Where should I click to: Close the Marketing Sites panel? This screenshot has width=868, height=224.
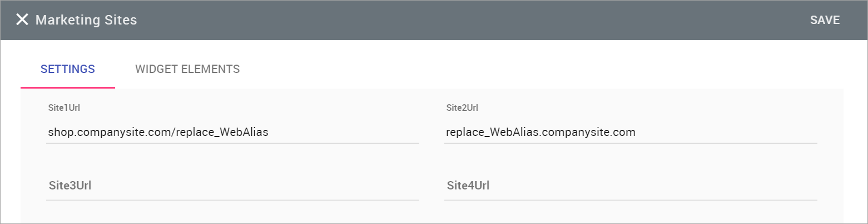[x=22, y=20]
